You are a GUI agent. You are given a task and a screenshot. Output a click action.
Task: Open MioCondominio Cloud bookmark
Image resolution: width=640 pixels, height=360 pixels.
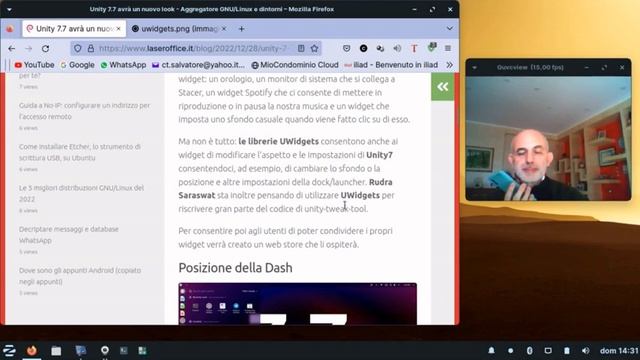295,65
